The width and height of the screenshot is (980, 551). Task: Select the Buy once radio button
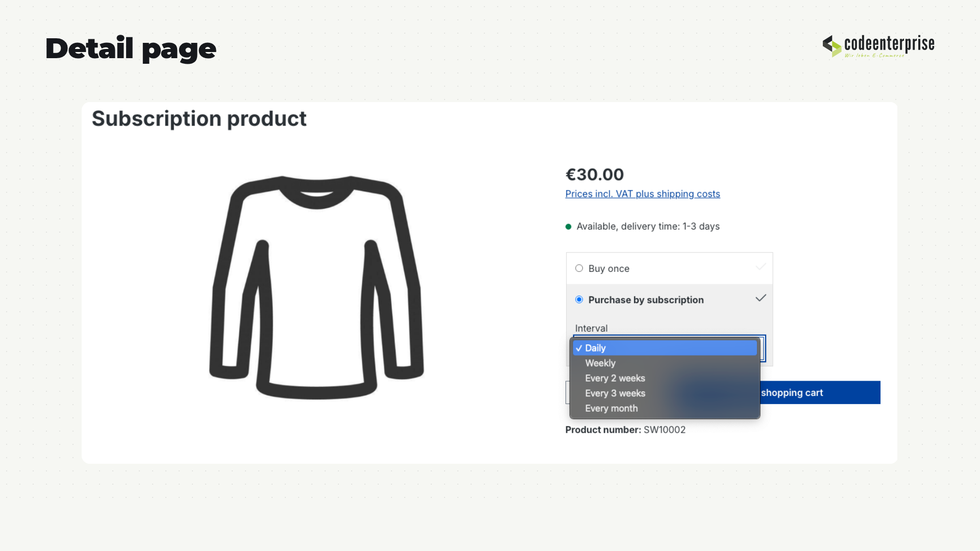tap(579, 268)
